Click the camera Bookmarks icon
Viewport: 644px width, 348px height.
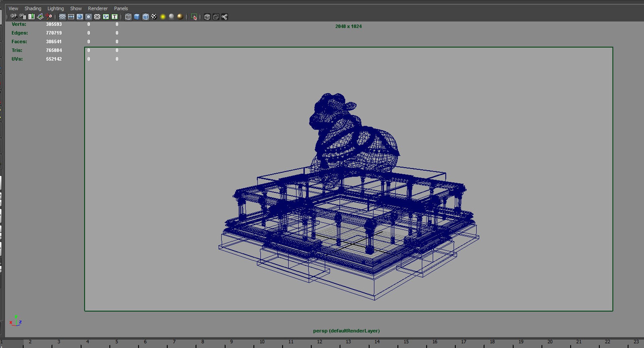pyautogui.click(x=31, y=17)
